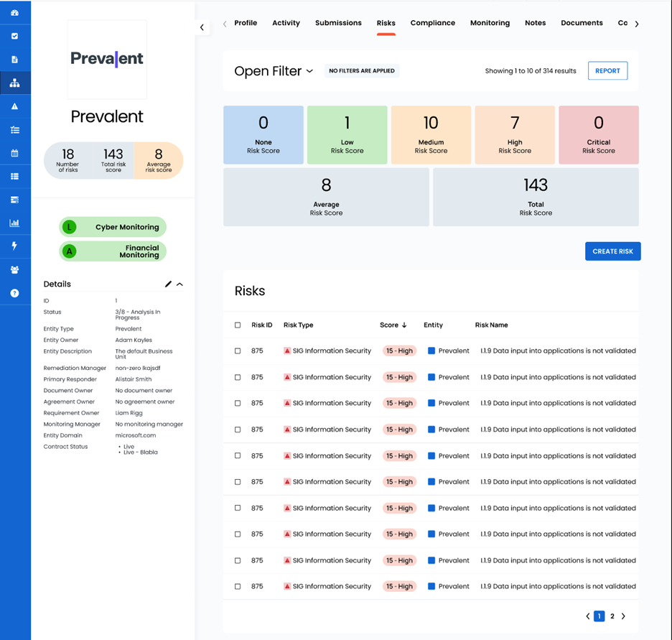Click the None Risk Score blue card
This screenshot has width=672, height=640.
click(x=263, y=135)
